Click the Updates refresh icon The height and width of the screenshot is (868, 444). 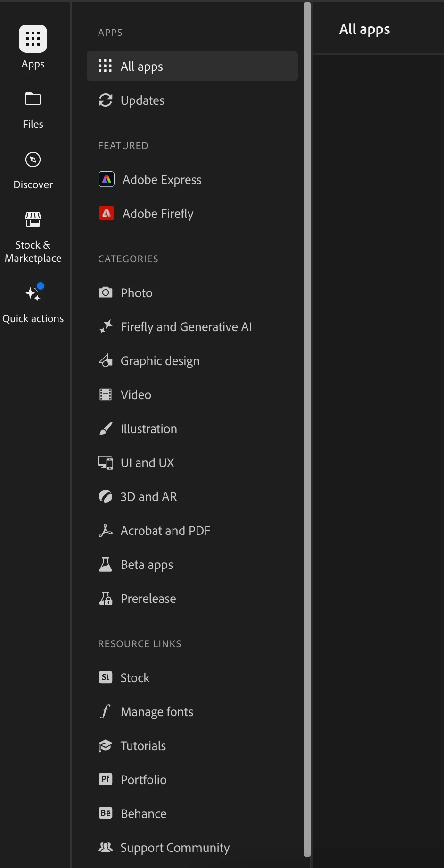tap(105, 100)
